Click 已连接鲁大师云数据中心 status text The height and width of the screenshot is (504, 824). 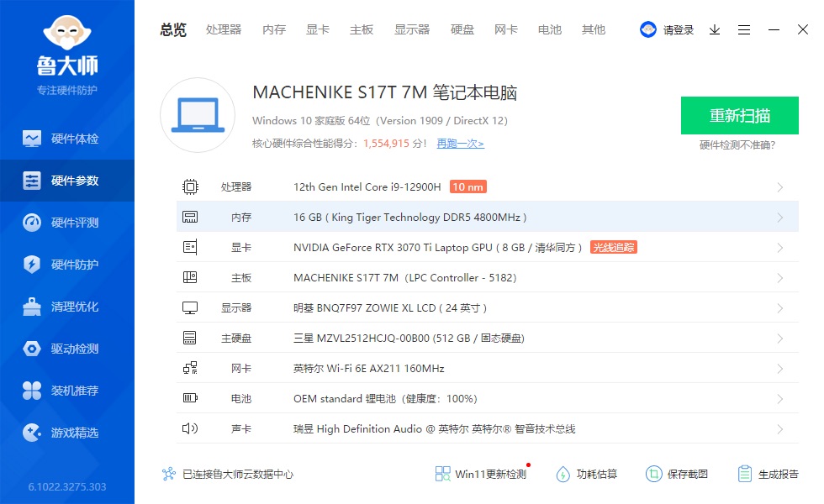click(x=238, y=474)
